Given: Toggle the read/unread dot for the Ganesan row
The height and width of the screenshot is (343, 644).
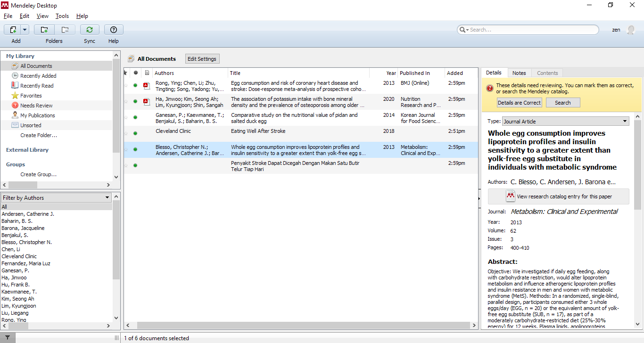Looking at the screenshot, I should coord(135,117).
